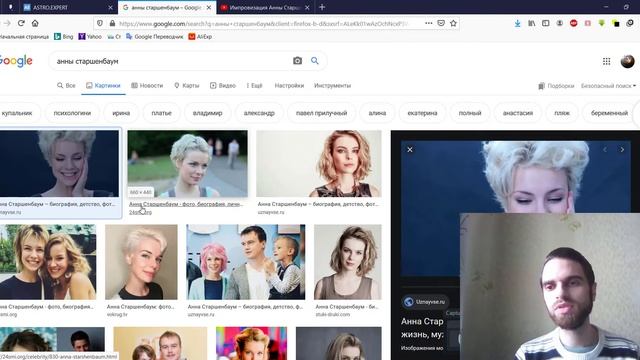Filter by екатерина chip
The height and width of the screenshot is (360, 640).
pos(422,113)
